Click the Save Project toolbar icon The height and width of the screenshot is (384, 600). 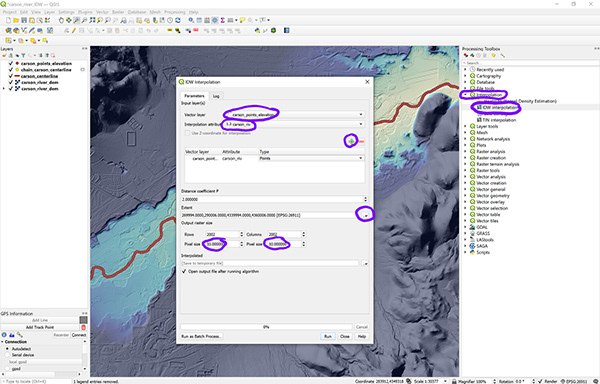click(x=24, y=20)
